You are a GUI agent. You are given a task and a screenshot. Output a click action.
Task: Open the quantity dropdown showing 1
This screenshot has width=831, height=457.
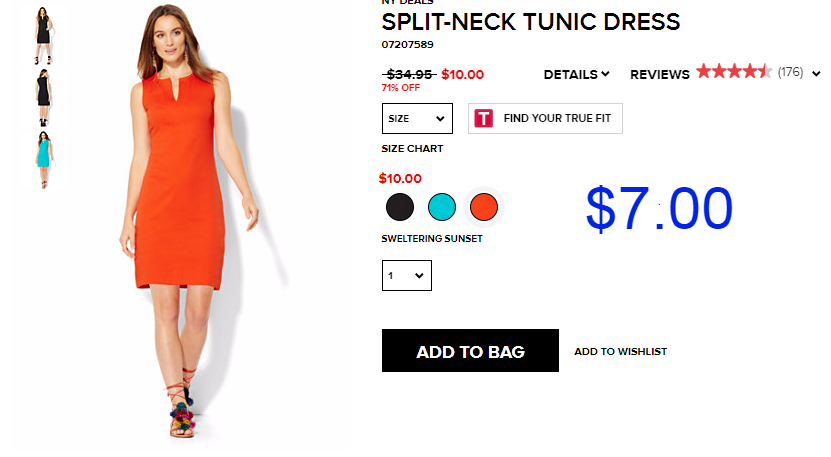[406, 275]
